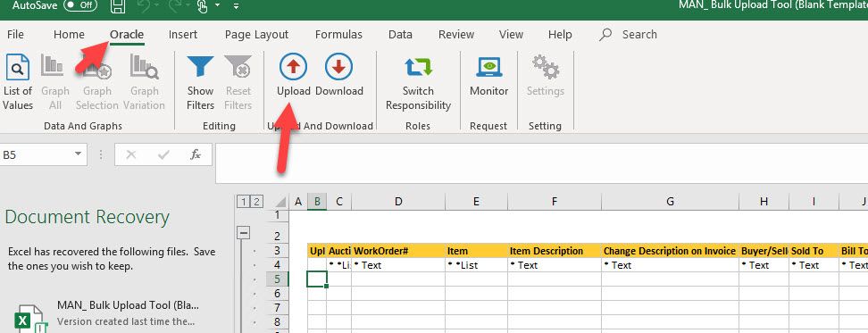Select row 3 header
Image resolution: width=868 pixels, height=333 pixels.
(278, 251)
